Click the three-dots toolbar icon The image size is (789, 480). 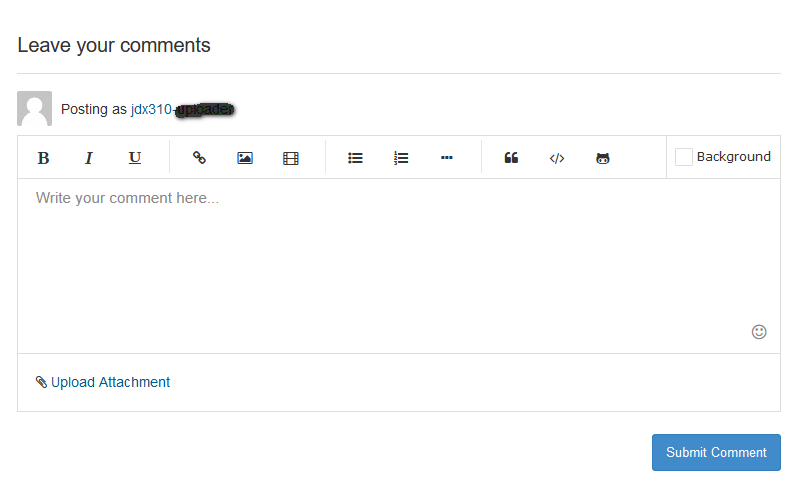point(447,157)
